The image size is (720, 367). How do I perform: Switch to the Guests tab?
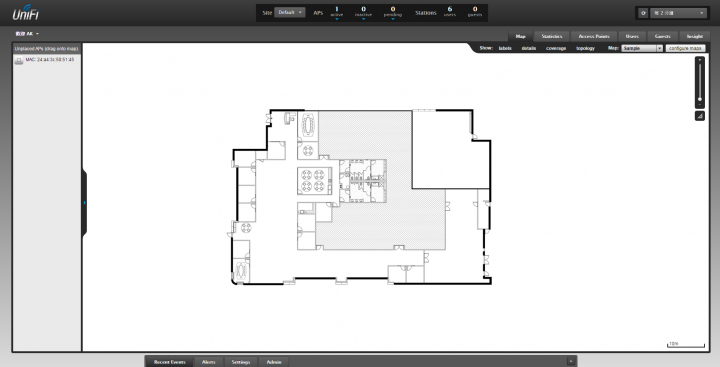662,36
